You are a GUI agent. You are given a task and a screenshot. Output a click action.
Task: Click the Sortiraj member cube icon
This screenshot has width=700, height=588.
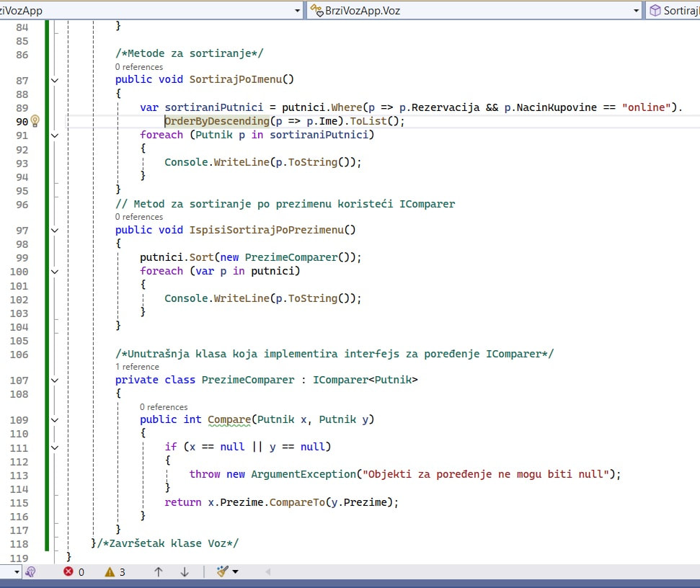tap(655, 10)
